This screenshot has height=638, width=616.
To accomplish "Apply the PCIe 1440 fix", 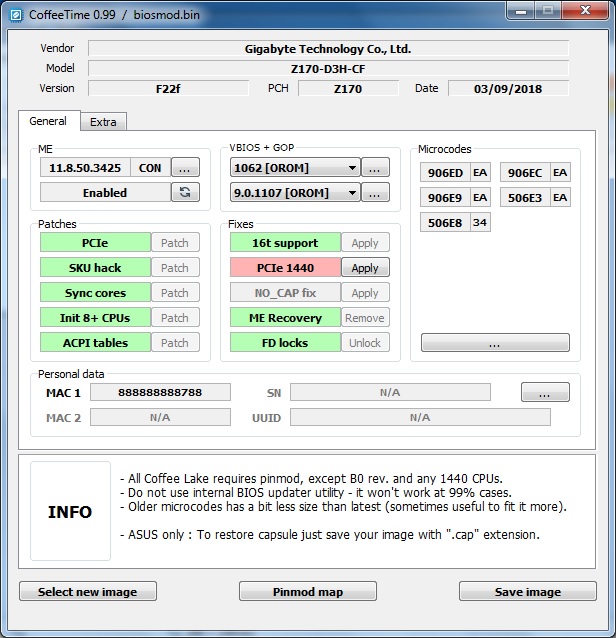I will point(365,267).
